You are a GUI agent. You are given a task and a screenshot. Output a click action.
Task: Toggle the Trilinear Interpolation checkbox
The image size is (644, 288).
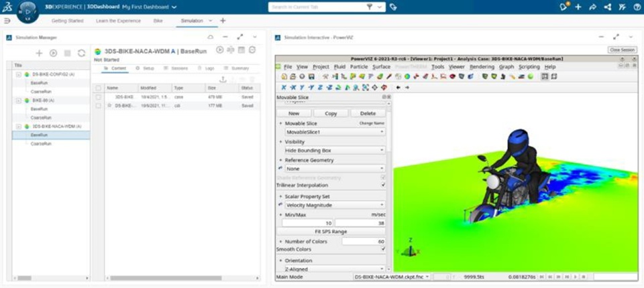(383, 185)
